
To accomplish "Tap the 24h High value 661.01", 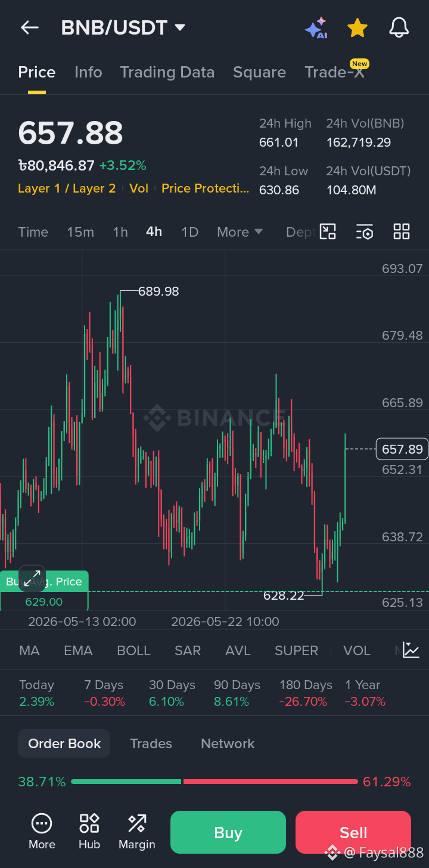I will pos(279,142).
